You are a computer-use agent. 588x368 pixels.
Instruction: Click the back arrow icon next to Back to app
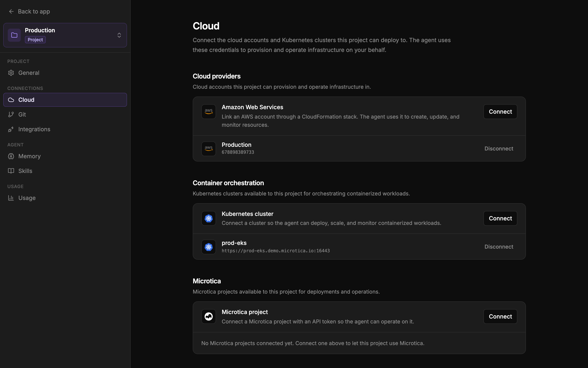11,11
